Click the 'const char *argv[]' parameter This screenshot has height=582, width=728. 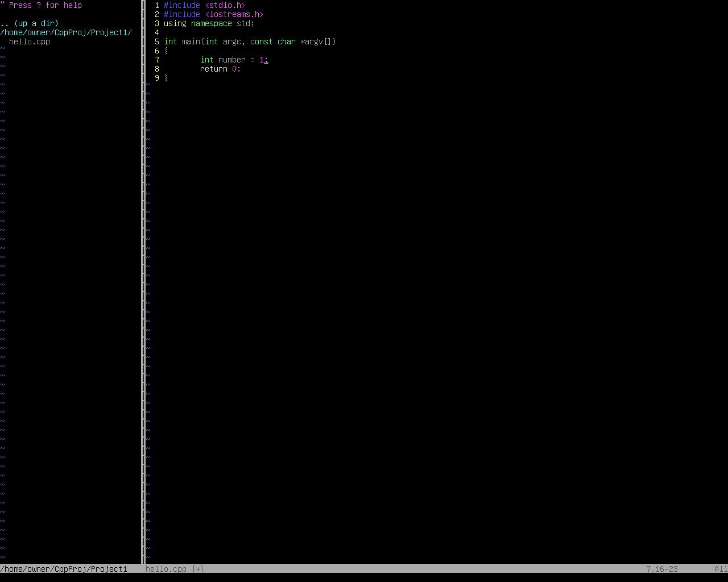(291, 41)
